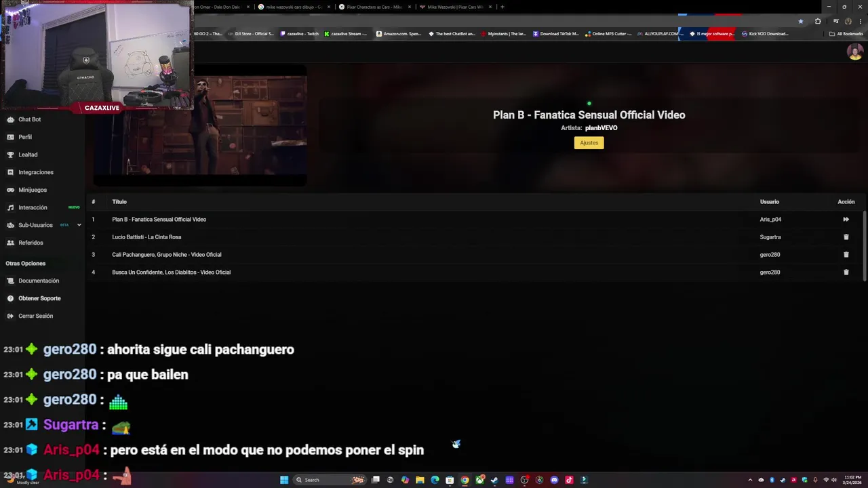This screenshot has height=488, width=868.
Task: Click Lucio Battisti - La Cinta Rosa title
Action: pyautogui.click(x=146, y=237)
